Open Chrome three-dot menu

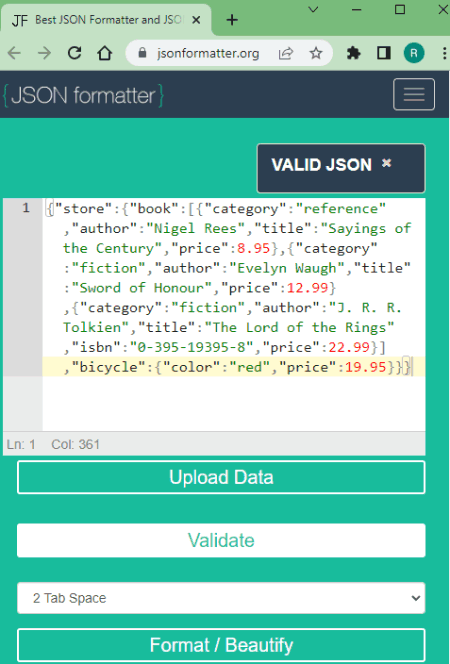click(x=444, y=53)
